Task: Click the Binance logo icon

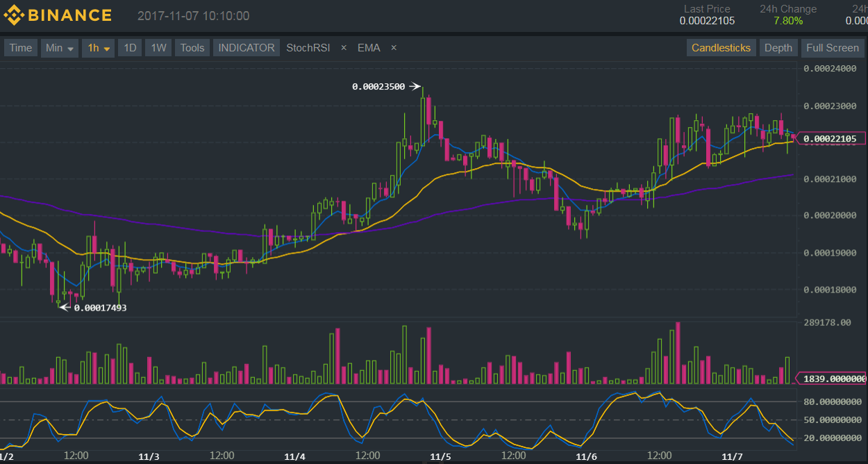Action: point(14,15)
